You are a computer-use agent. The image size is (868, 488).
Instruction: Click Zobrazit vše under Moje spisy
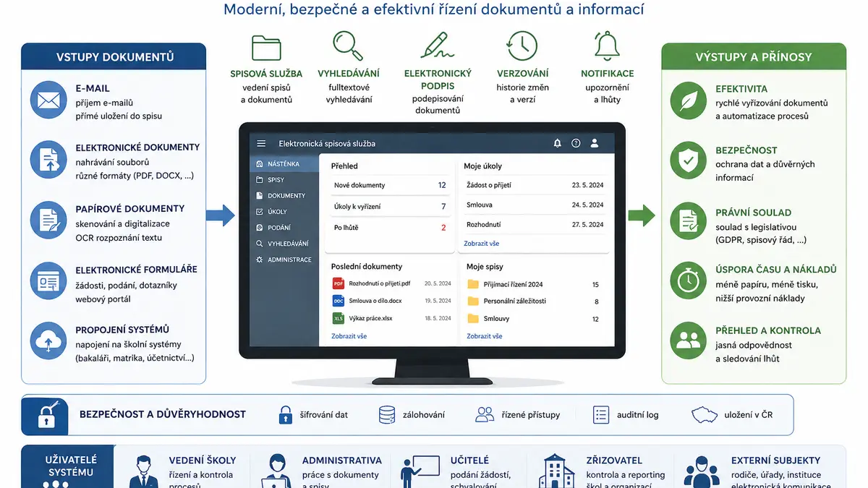(485, 336)
